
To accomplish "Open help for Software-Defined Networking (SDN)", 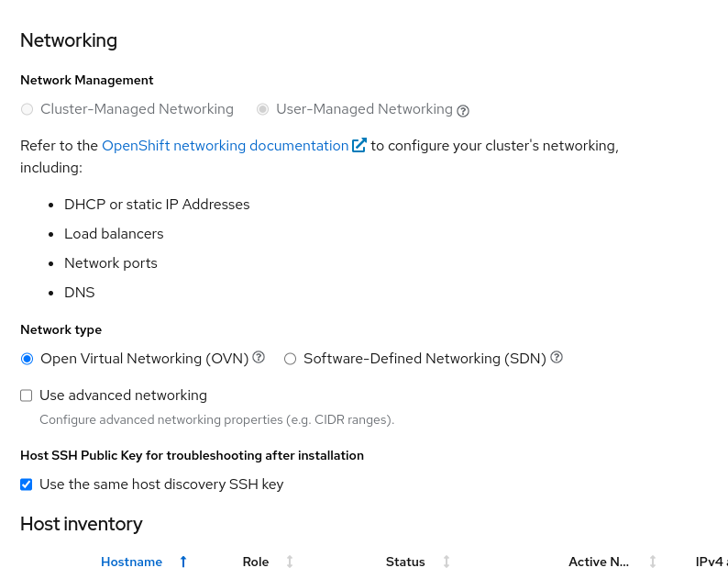I will click(557, 358).
